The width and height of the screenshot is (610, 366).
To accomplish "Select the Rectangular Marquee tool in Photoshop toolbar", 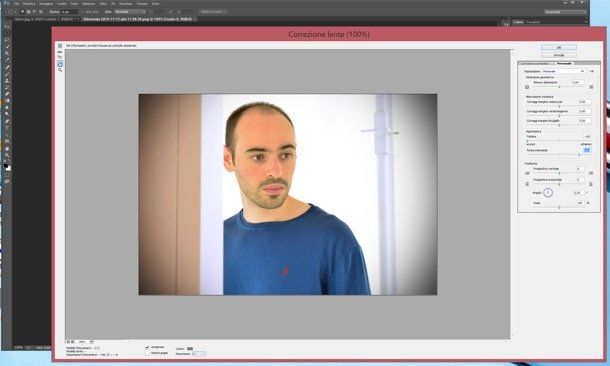I will coord(7,33).
